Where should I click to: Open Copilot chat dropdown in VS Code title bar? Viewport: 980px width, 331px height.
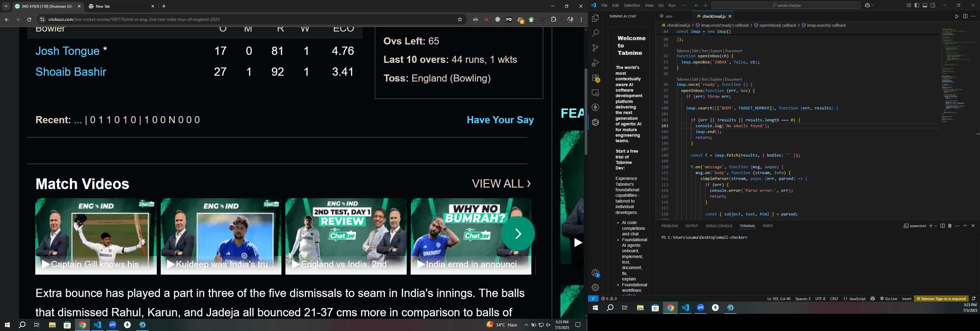(x=872, y=5)
